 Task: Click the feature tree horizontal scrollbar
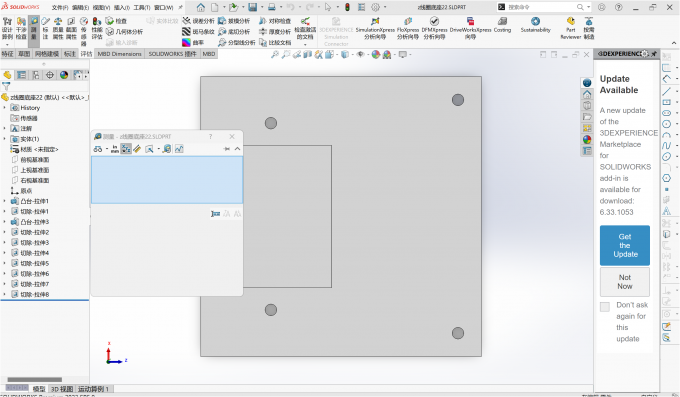(x=34, y=379)
